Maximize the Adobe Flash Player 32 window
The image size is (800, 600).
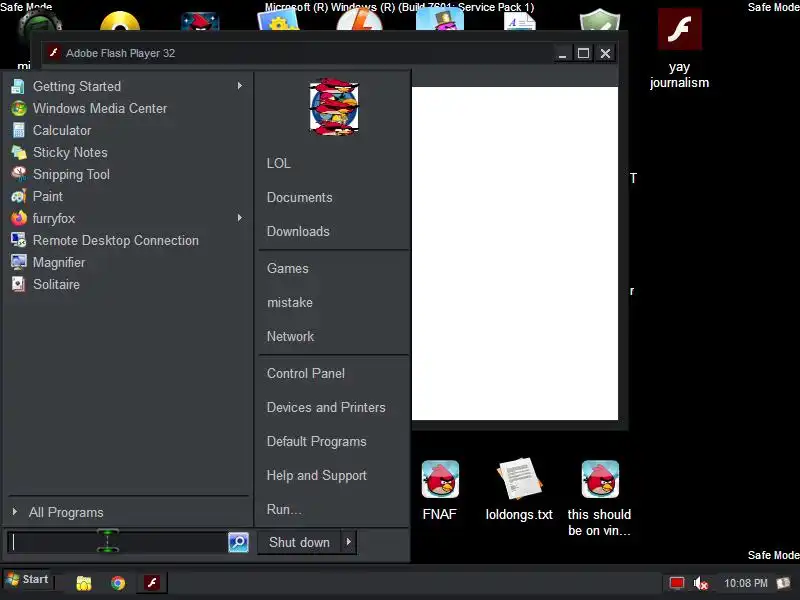tap(584, 53)
